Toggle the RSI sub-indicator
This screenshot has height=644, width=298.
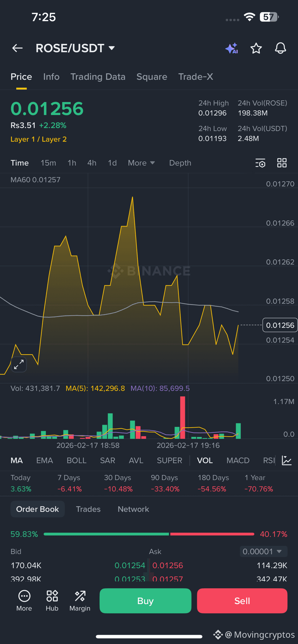coord(269,461)
